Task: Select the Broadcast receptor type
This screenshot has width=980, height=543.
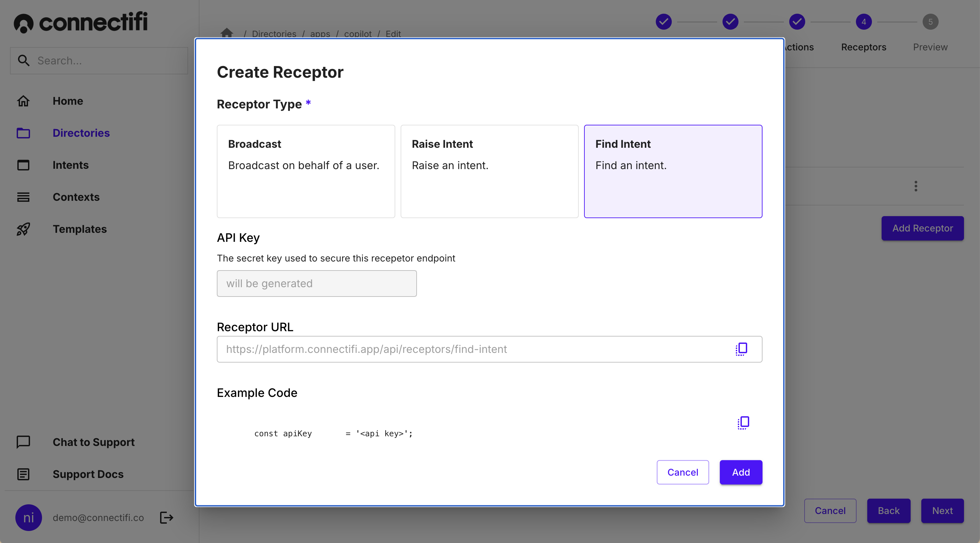Action: [306, 171]
